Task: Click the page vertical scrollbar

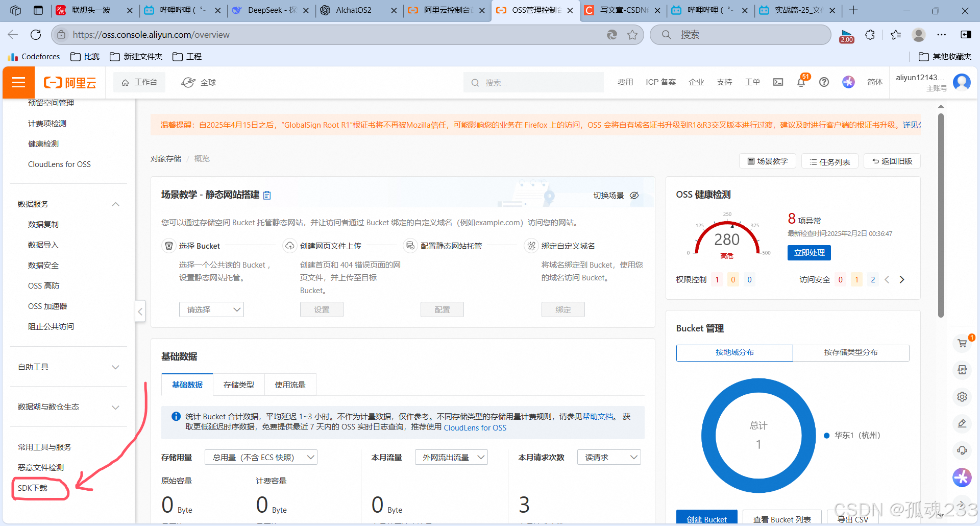Action: coord(941,215)
